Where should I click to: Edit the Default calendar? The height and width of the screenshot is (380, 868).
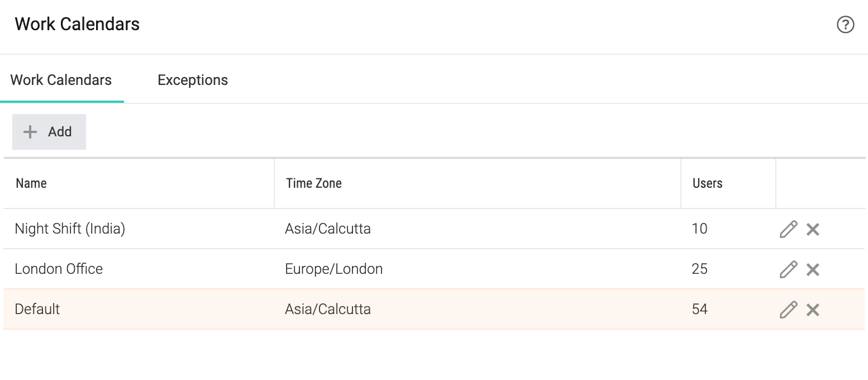(x=788, y=310)
